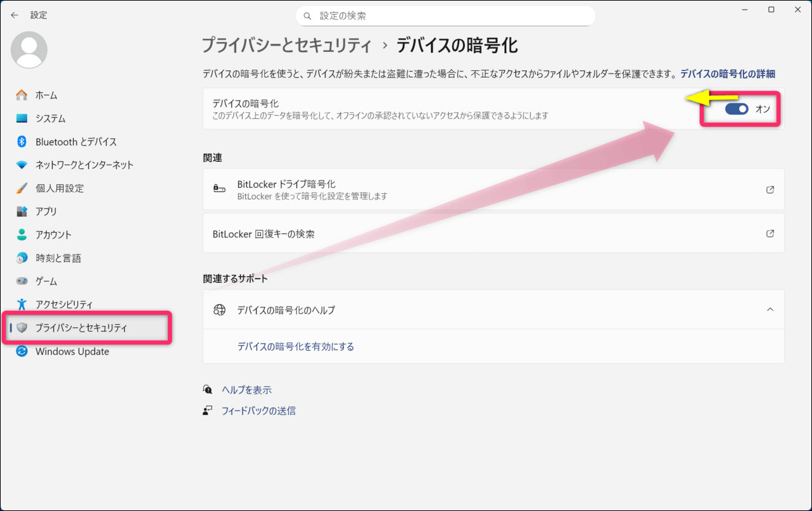Click the Bluetooth とデバイス icon
812x511 pixels.
point(22,142)
